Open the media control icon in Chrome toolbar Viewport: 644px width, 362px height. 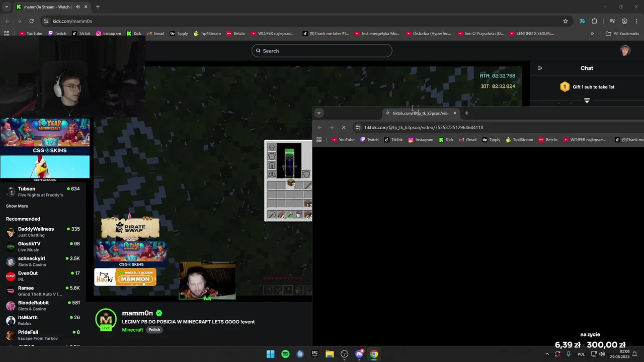pyautogui.click(x=612, y=21)
